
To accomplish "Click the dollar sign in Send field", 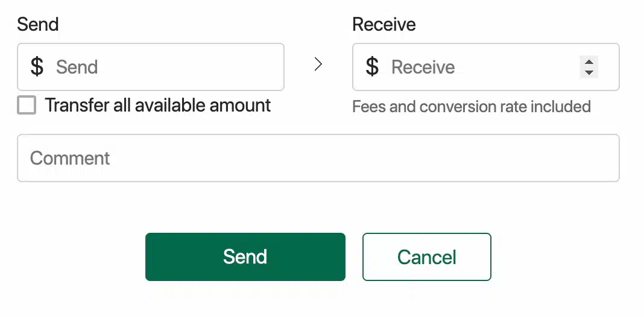I will 37,66.
